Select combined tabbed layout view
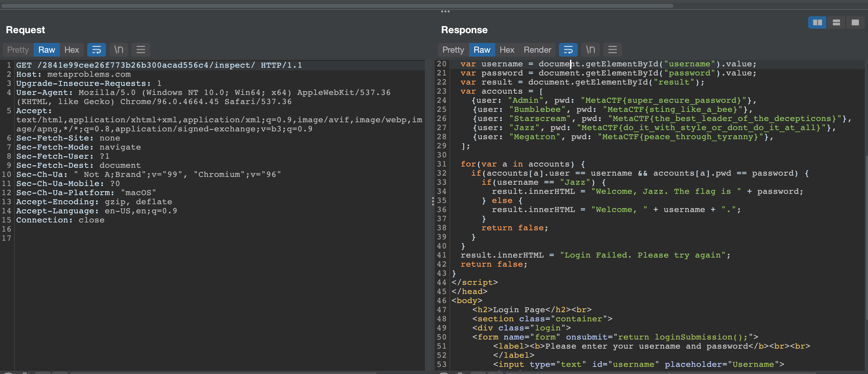This screenshot has height=374, width=868. (x=855, y=22)
